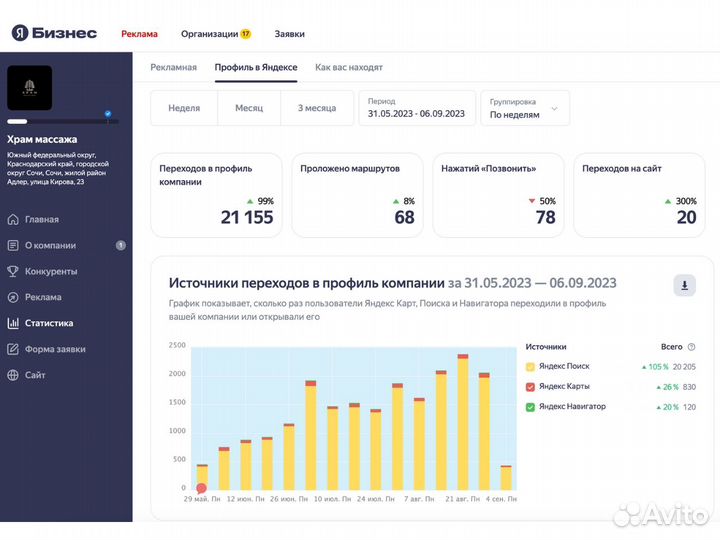The width and height of the screenshot is (720, 540).
Task: Click the Форма заявки edit icon
Action: [13, 349]
